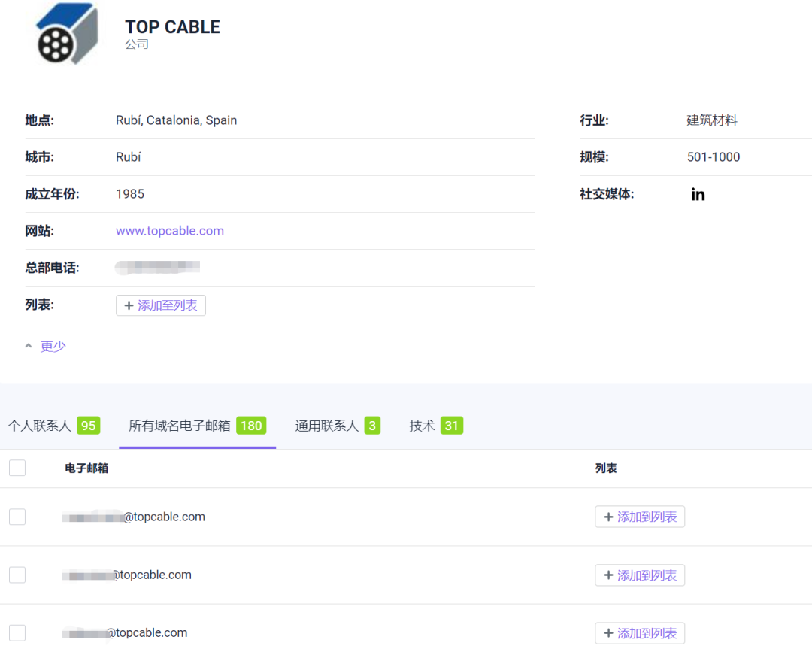
Task: Click the 95 badge on 个人联系人
Action: (x=89, y=426)
